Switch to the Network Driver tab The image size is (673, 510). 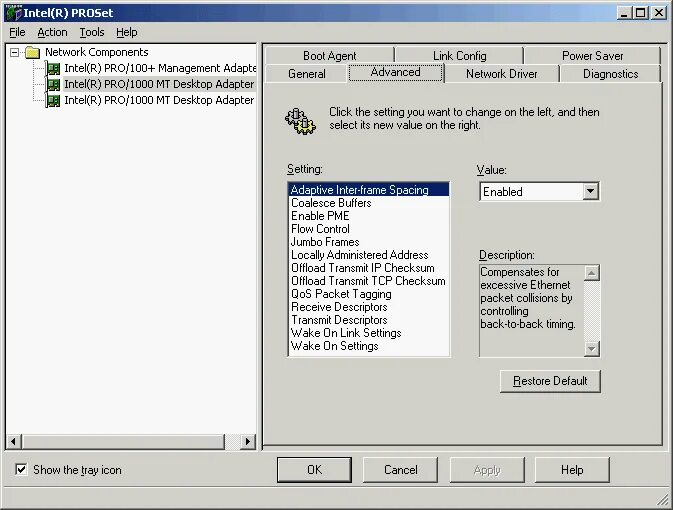501,74
